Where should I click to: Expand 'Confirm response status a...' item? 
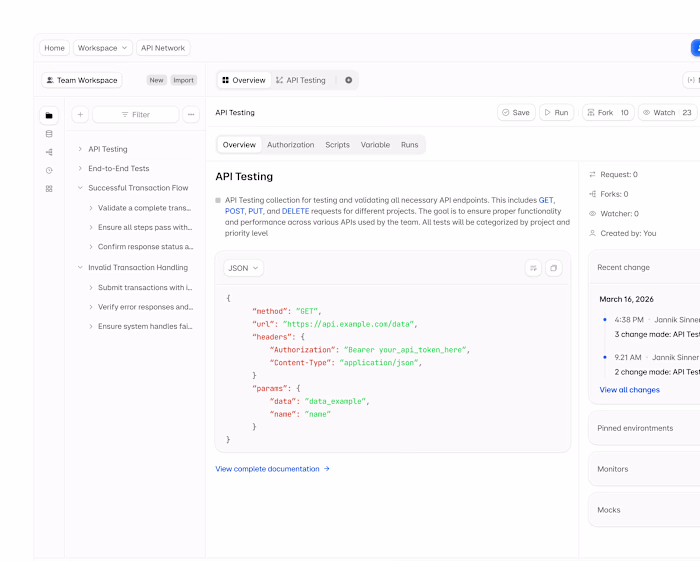pyautogui.click(x=91, y=247)
